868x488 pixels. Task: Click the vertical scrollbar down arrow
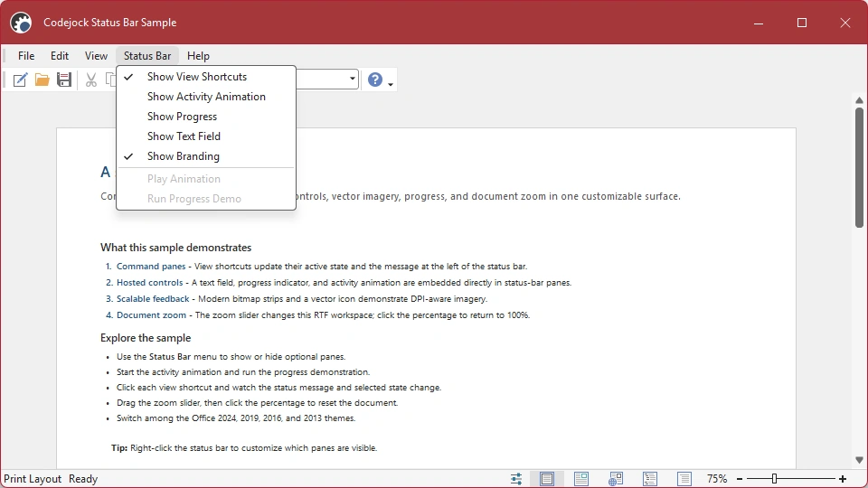[x=859, y=460]
